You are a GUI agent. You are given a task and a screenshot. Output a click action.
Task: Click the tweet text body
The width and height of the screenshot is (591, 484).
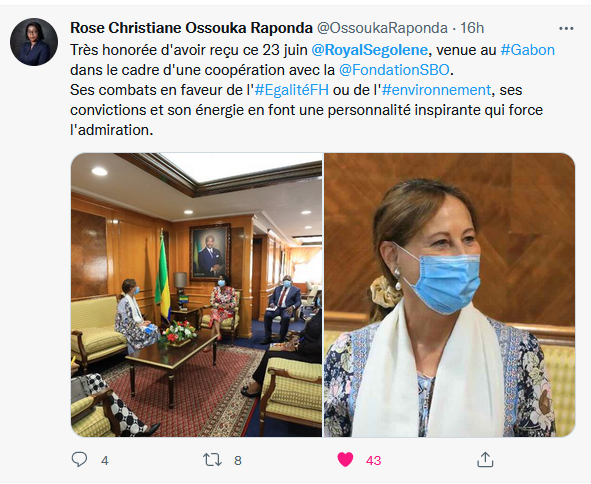pyautogui.click(x=312, y=90)
